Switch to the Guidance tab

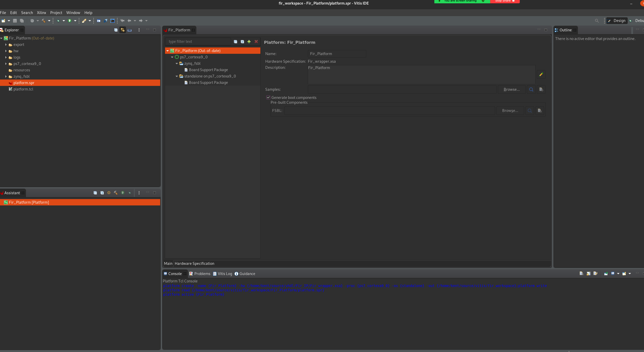click(245, 273)
